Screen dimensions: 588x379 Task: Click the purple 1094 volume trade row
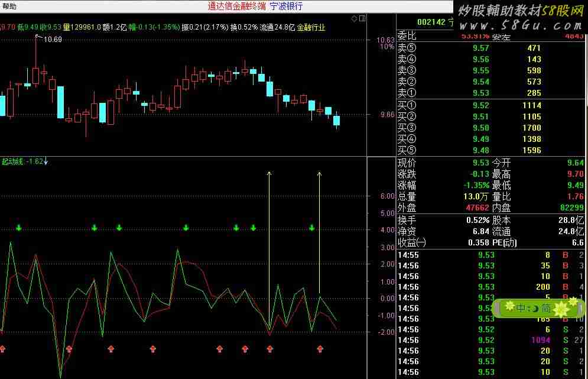point(491,340)
